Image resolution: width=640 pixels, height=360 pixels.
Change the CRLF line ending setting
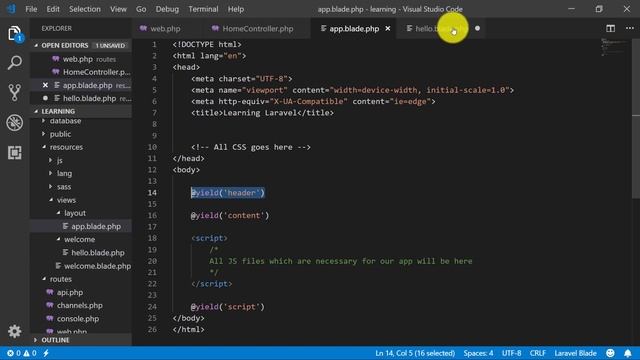pos(538,353)
